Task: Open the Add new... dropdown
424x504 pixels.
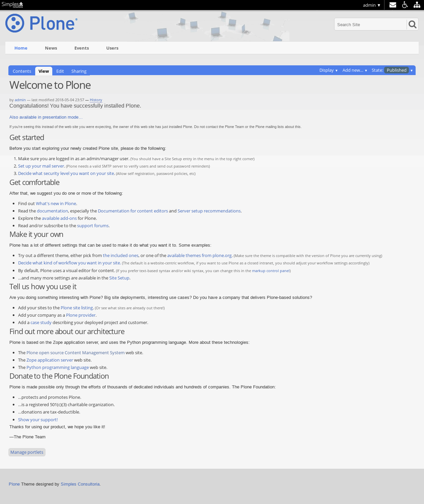Action: tap(355, 70)
